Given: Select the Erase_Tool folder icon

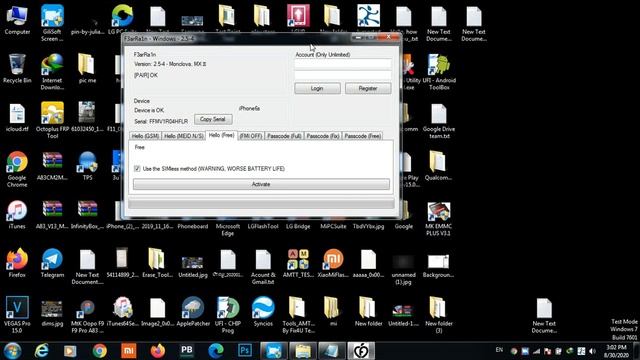Looking at the screenshot, I should point(158,263).
